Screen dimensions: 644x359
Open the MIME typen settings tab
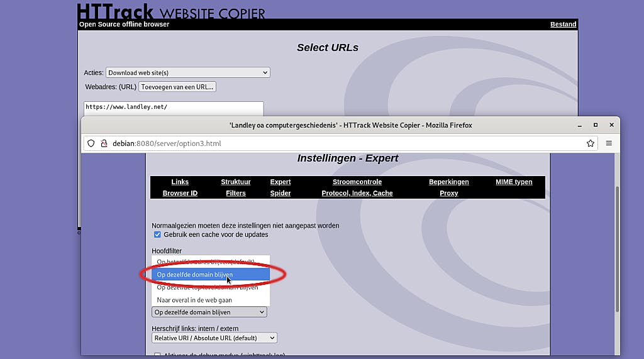[x=514, y=182]
